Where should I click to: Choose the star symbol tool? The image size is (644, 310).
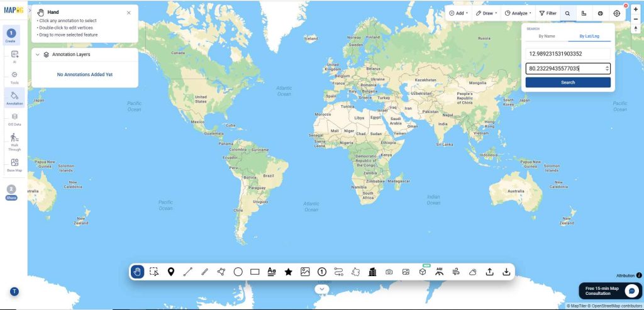coord(288,272)
